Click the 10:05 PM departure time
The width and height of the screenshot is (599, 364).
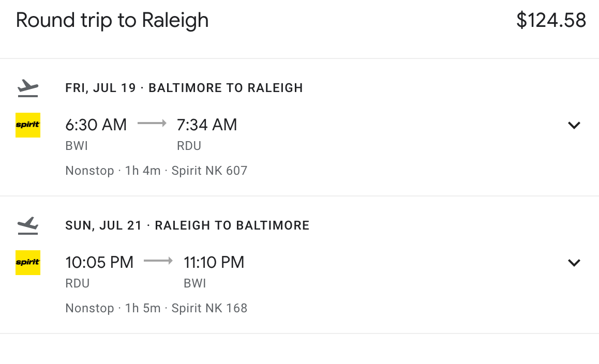pyautogui.click(x=99, y=262)
